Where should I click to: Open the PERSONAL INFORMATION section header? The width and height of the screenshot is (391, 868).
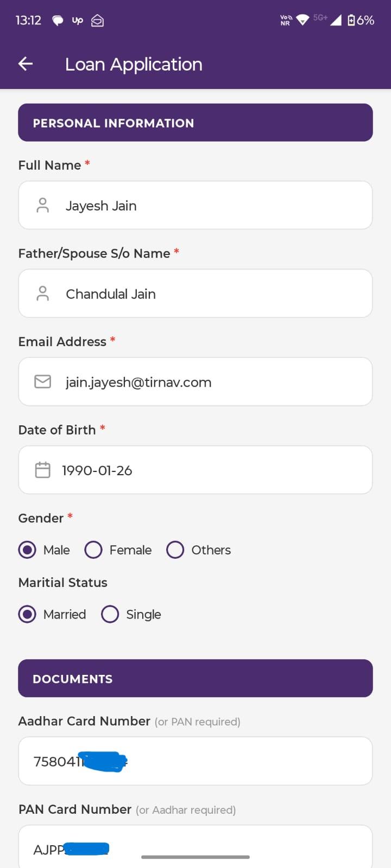[x=195, y=123]
